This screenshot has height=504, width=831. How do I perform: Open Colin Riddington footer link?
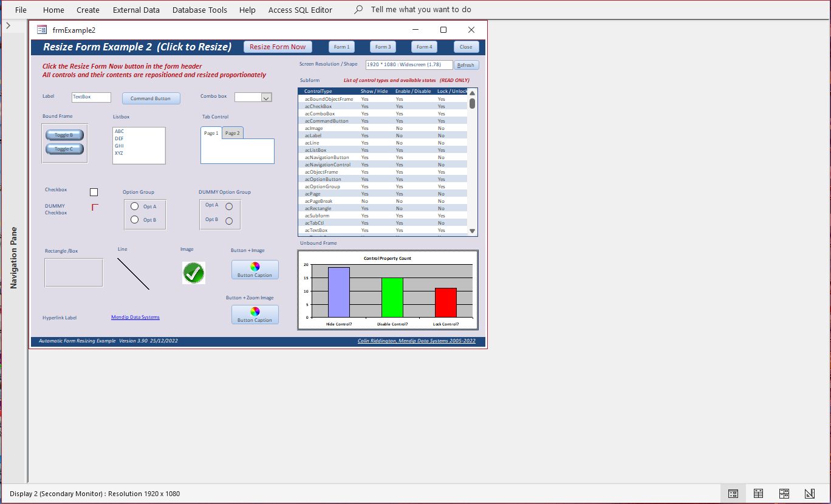coord(417,341)
